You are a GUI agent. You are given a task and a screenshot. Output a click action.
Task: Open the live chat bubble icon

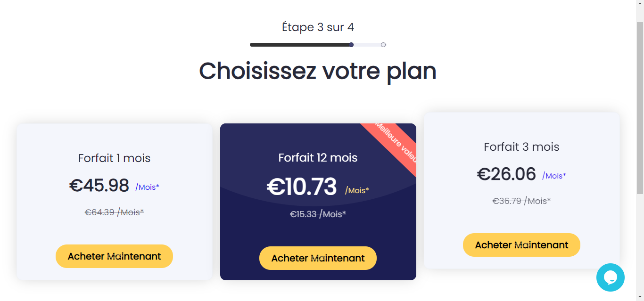[610, 277]
